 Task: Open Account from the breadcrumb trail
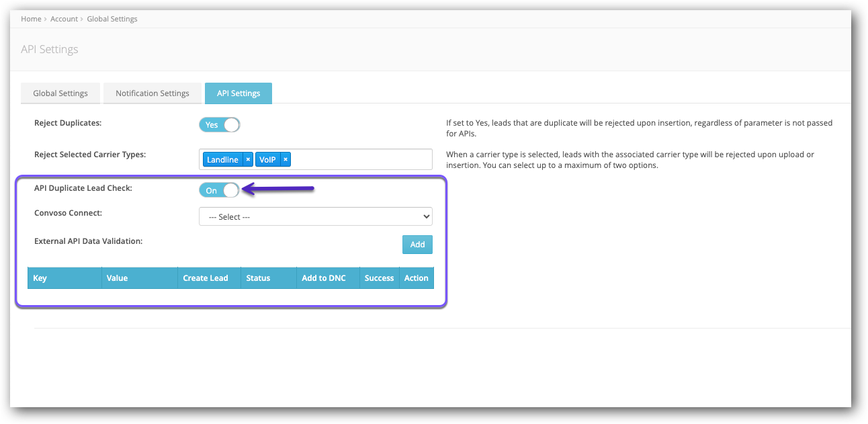(x=64, y=18)
